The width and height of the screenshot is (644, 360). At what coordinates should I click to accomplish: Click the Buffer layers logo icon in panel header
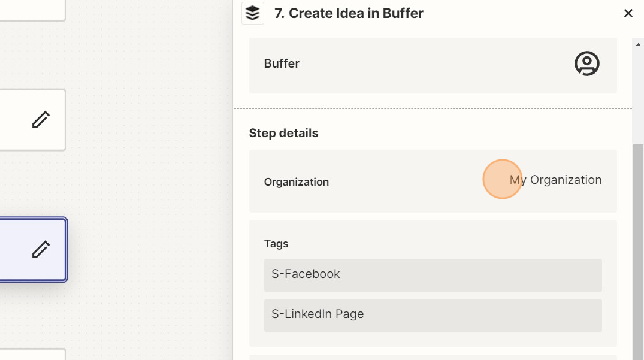click(x=252, y=13)
